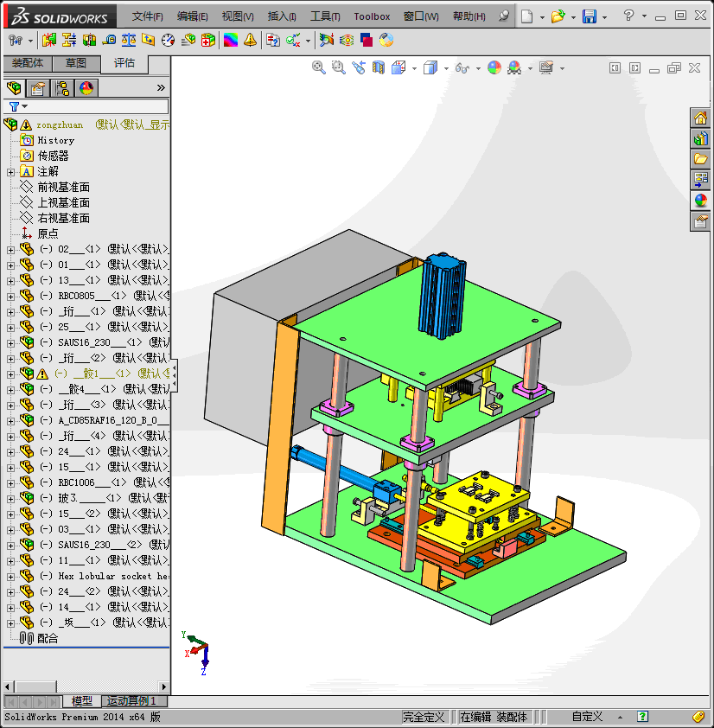This screenshot has height=728, width=714.
Task: Click the Interference Detection icon
Action: [48, 41]
